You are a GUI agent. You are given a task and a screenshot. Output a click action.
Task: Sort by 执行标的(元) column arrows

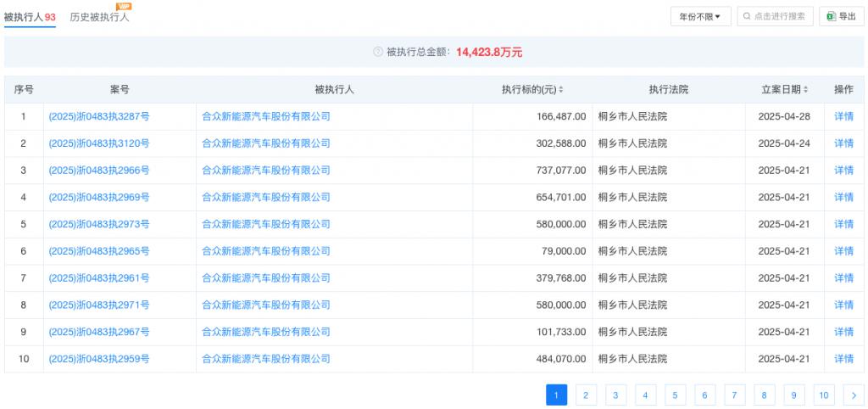pyautogui.click(x=561, y=90)
